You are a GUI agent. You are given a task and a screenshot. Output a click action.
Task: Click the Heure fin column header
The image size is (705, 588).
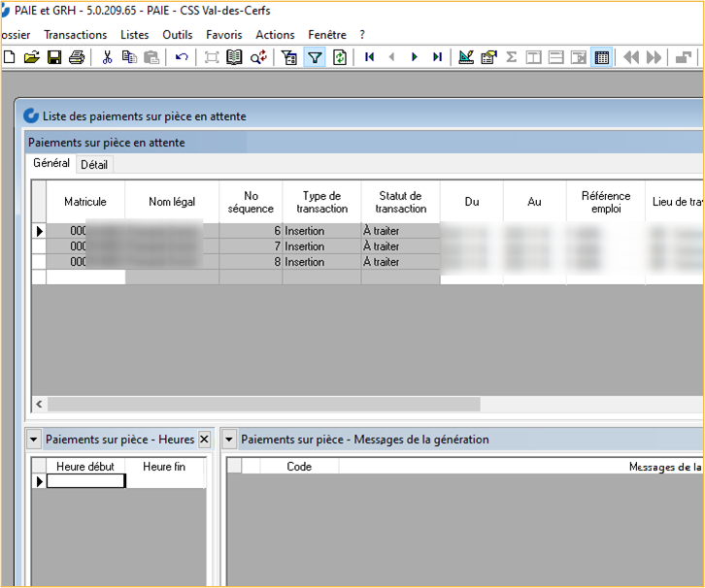[x=164, y=467]
